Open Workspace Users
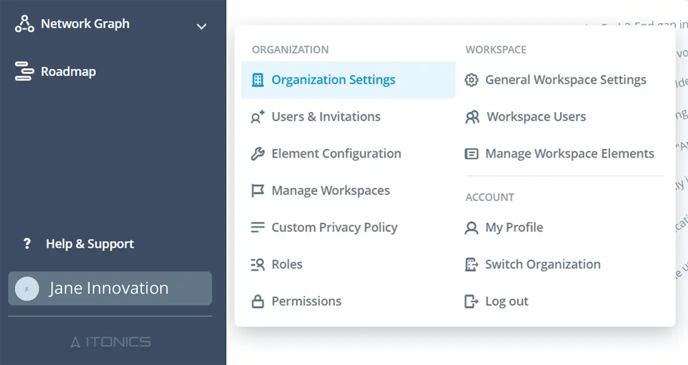This screenshot has height=365, width=688. (563, 117)
